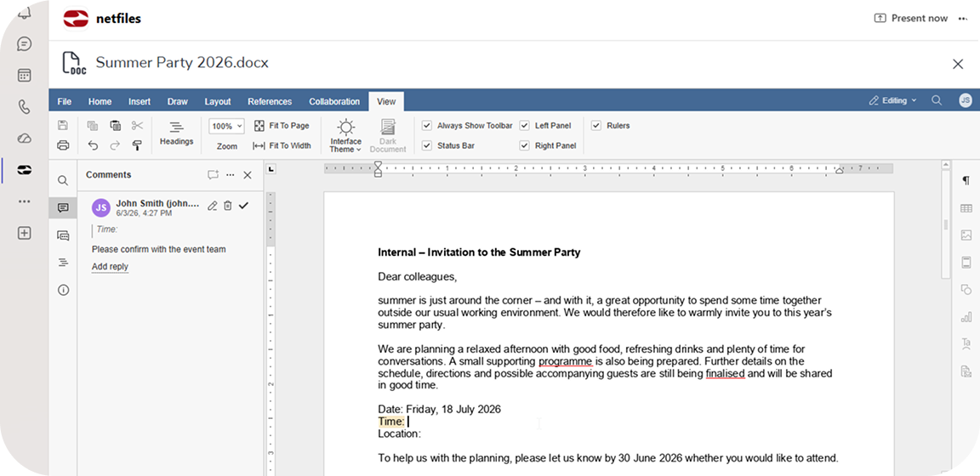Viewport: 980px width, 476px height.
Task: Select the Copy Style paint roller icon
Action: pyautogui.click(x=138, y=145)
